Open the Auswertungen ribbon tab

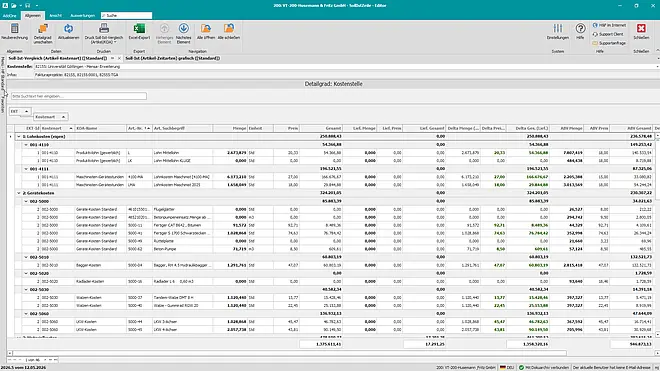coord(82,16)
